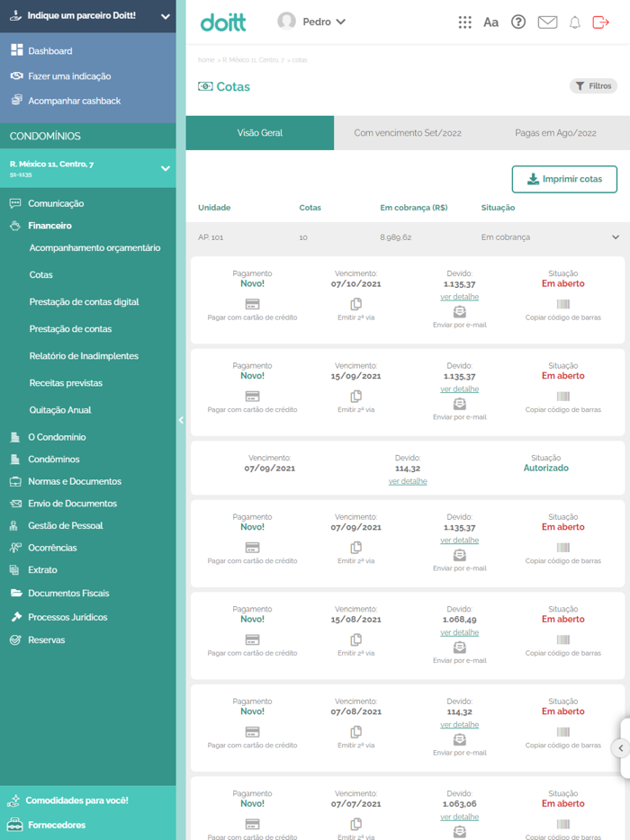
Task: Open Processos Jurídicos in sidebar
Action: pyautogui.click(x=67, y=617)
